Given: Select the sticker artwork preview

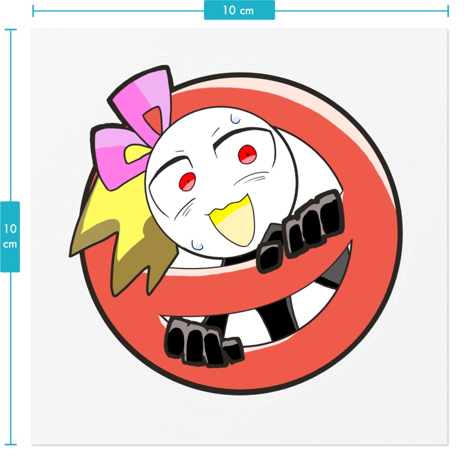Looking at the screenshot, I should tap(239, 237).
